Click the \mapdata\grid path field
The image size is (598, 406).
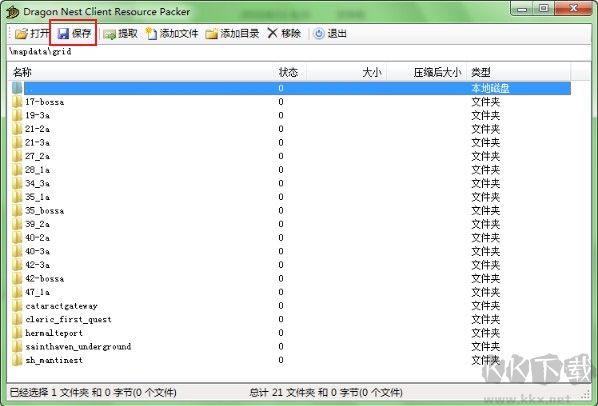pyautogui.click(x=299, y=51)
